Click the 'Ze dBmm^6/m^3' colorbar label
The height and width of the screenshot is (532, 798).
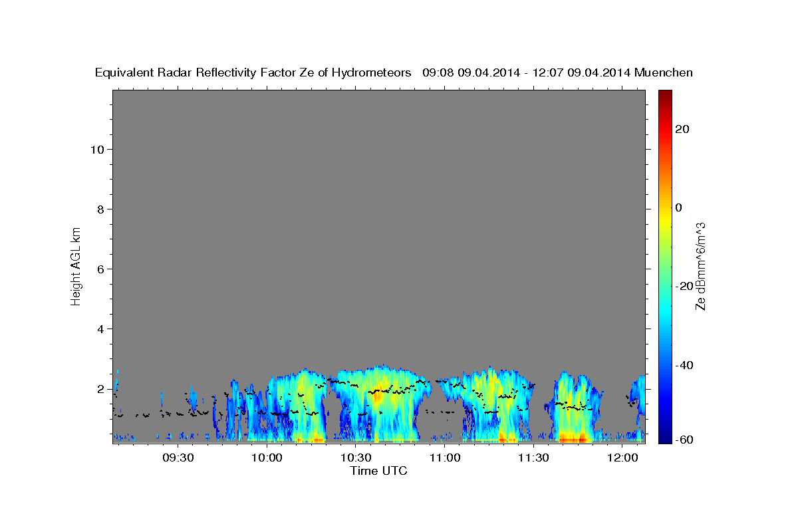[700, 266]
